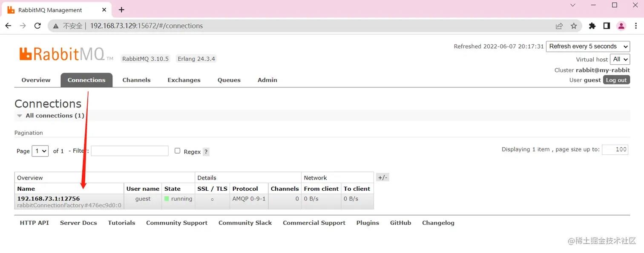Click the page size input showing 100
The width and height of the screenshot is (644, 253).
pos(615,149)
